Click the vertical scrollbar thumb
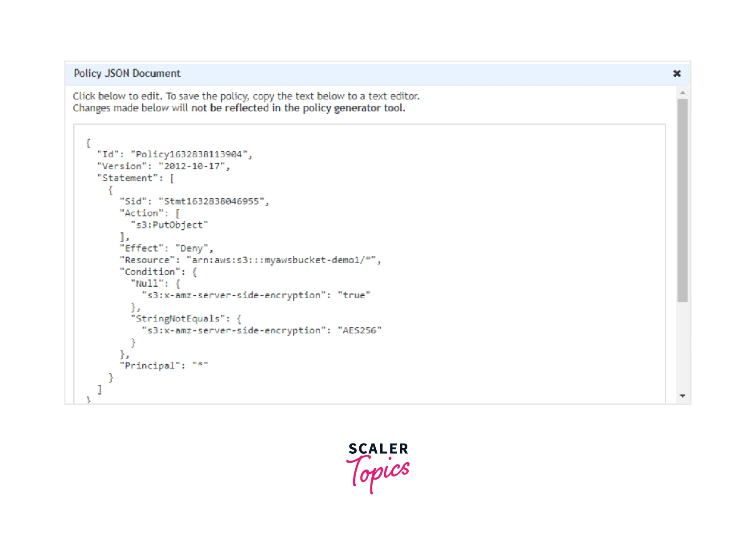Image resolution: width=756 pixels, height=540 pixels. [x=682, y=200]
